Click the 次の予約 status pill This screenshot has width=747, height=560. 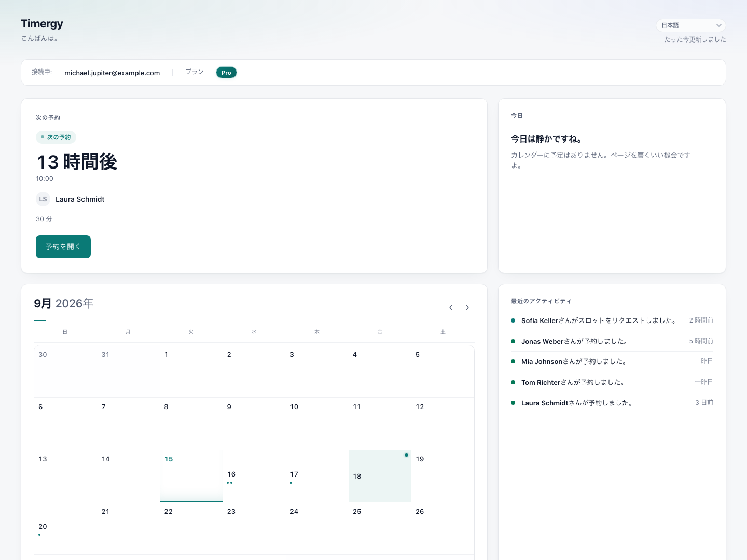(56, 137)
